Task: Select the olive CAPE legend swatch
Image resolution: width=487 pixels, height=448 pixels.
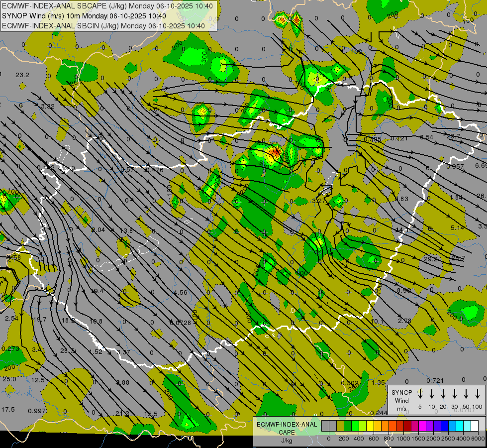Action: coord(340,426)
